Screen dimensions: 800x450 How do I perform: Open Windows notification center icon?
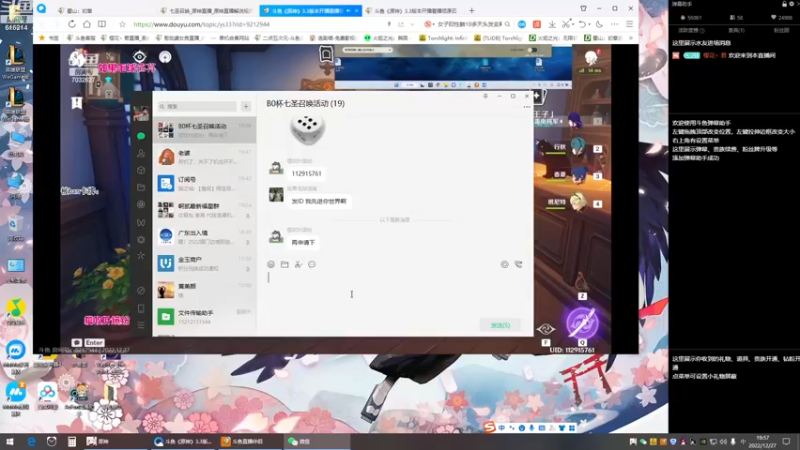[x=786, y=441]
